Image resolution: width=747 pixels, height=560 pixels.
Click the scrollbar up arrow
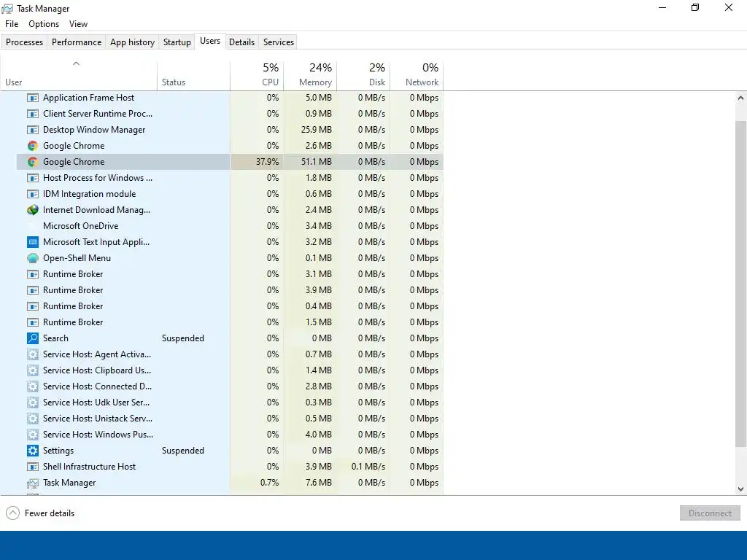[x=740, y=98]
